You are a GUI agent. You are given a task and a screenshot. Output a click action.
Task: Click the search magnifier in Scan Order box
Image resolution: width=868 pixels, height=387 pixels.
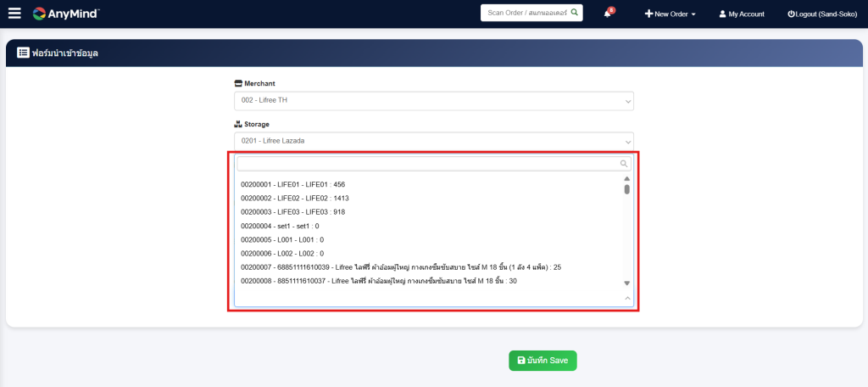coord(574,13)
